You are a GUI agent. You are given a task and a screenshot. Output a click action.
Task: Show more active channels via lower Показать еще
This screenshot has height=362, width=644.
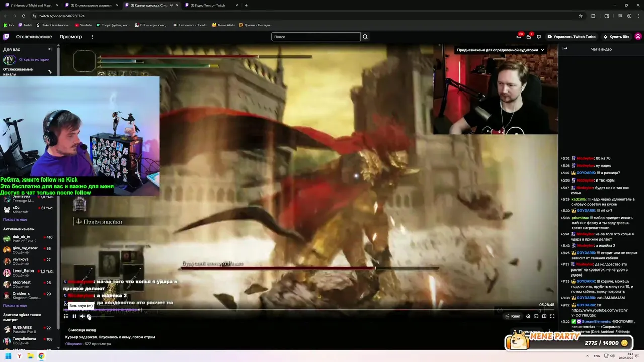tap(15, 305)
